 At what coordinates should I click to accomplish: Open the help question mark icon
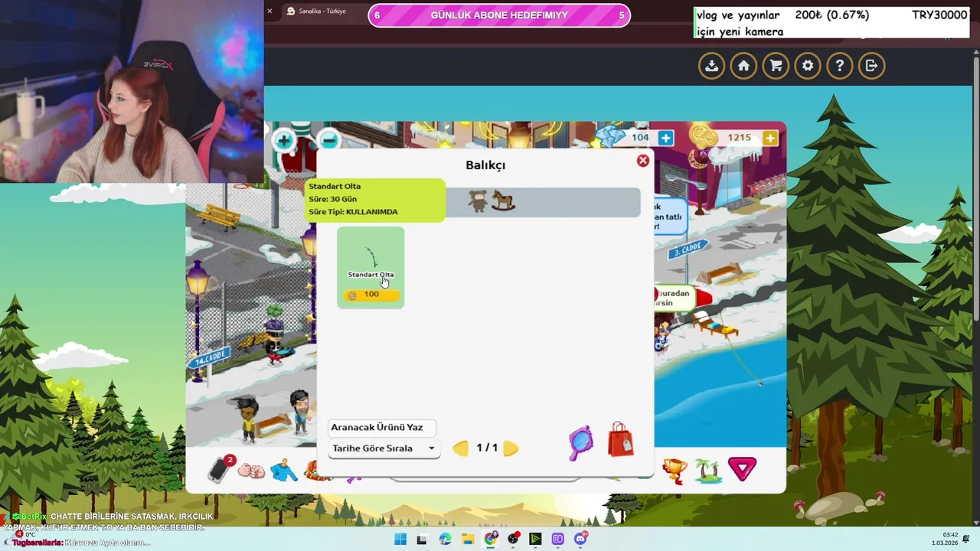coord(840,66)
